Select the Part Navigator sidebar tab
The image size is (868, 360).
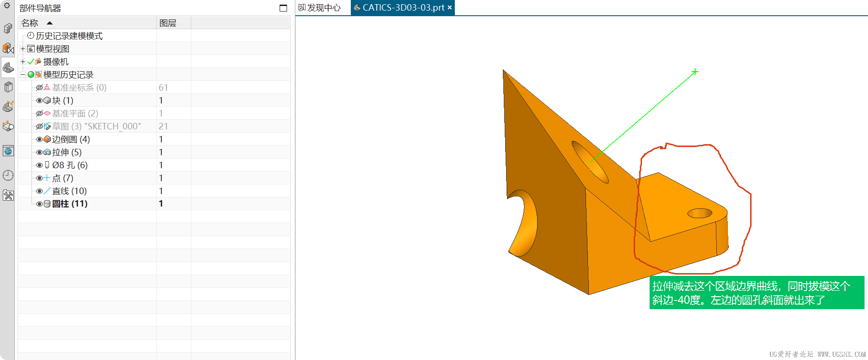tap(8, 67)
